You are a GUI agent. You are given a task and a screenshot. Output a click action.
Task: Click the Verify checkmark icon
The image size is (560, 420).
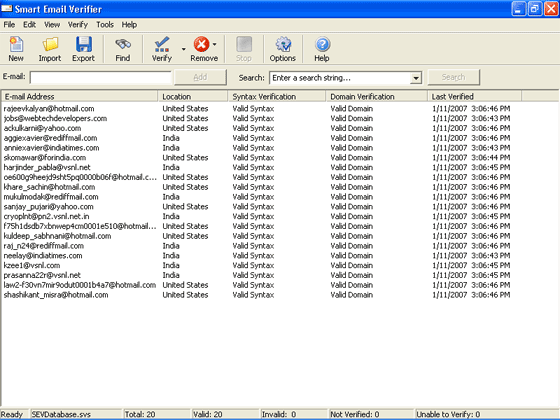(162, 44)
